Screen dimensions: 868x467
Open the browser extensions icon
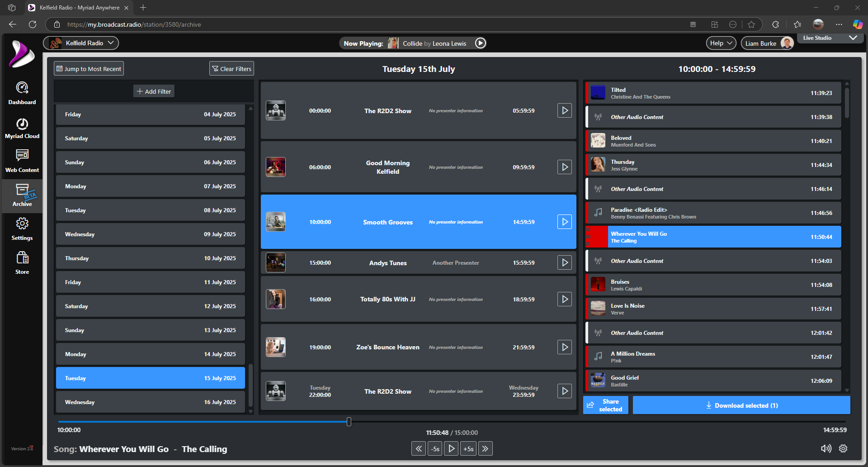click(775, 24)
